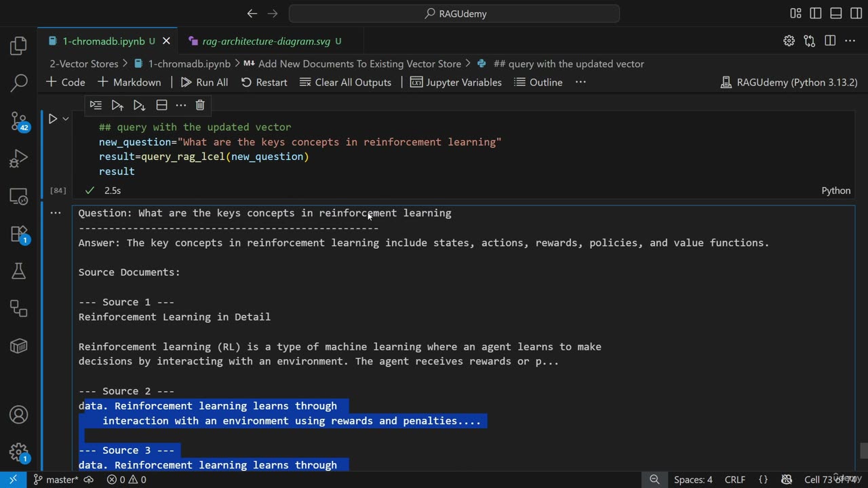Open the Extensions view icon
The width and height of the screenshot is (868, 488).
[19, 234]
